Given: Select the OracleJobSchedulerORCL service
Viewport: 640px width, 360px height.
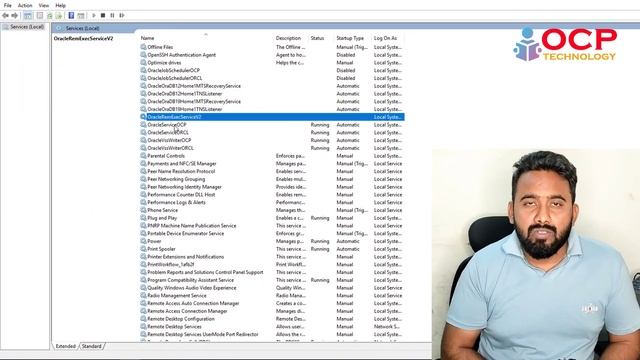Looking at the screenshot, I should pos(174,78).
